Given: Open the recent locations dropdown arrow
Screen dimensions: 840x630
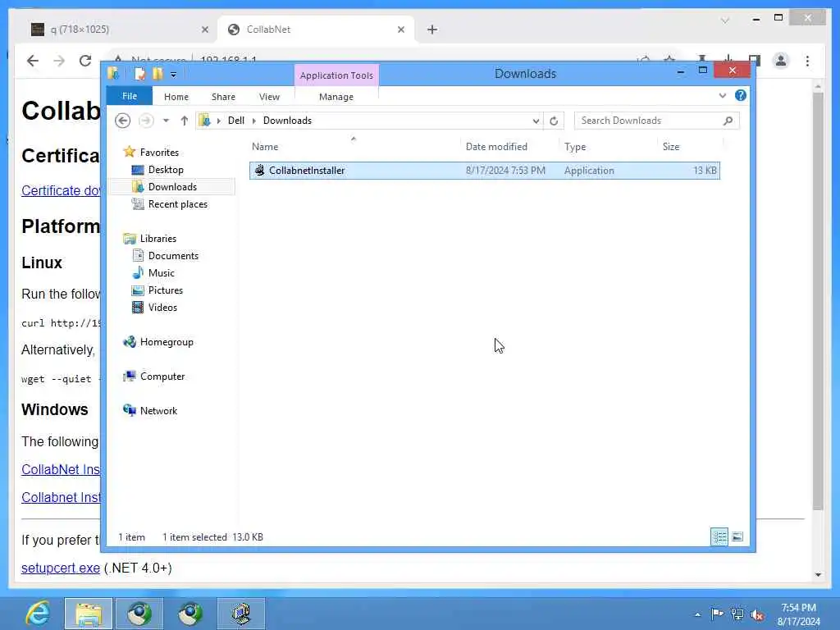Looking at the screenshot, I should point(166,121).
